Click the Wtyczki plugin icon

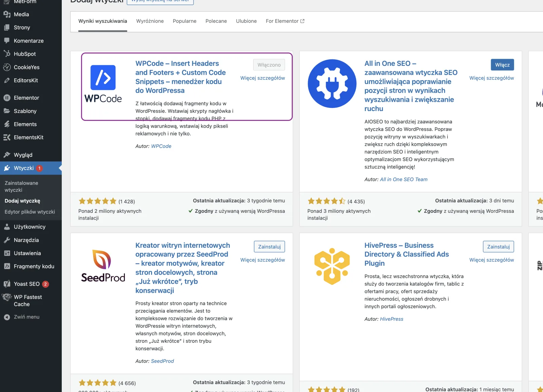click(7, 168)
